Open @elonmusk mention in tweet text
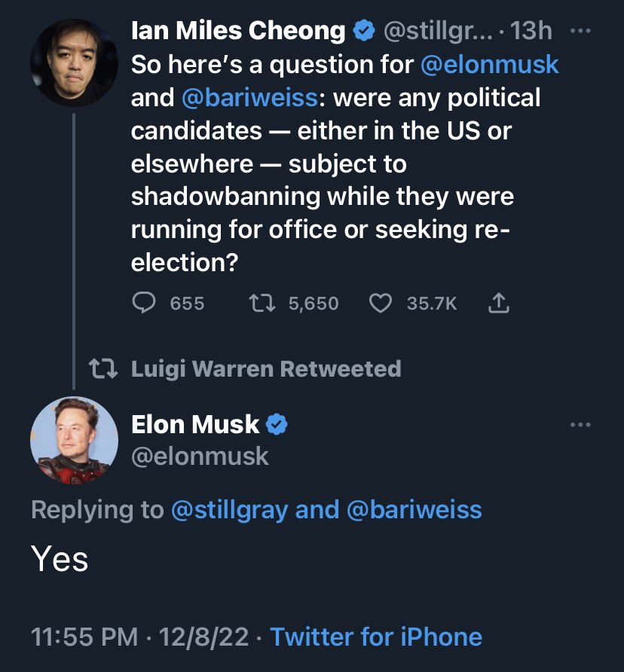624x672 pixels. [x=489, y=64]
